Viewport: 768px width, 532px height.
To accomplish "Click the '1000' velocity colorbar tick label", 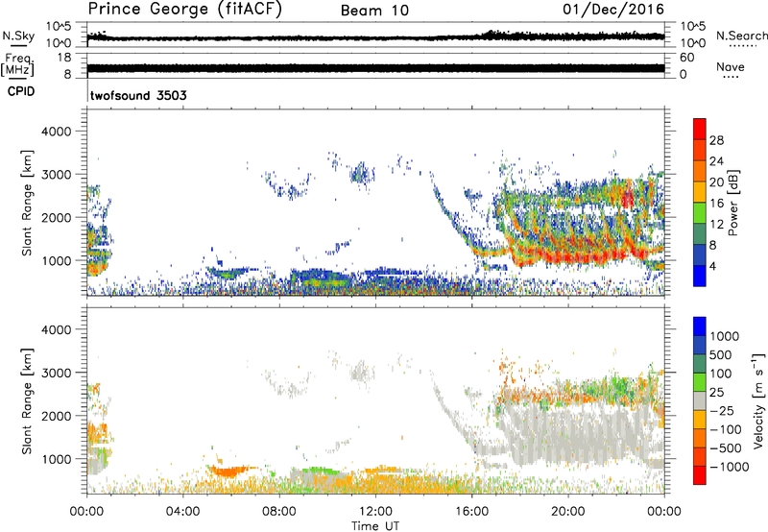I will pyautogui.click(x=725, y=336).
